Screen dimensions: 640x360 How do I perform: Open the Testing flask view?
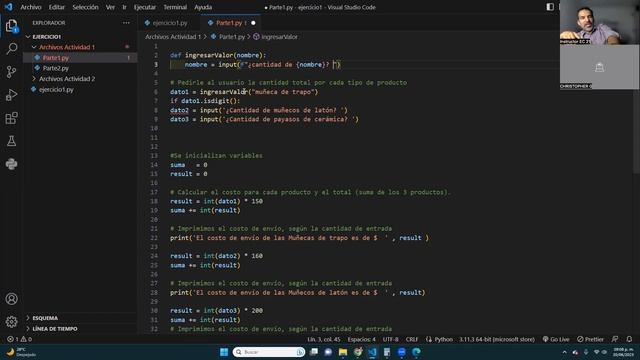pos(11,141)
